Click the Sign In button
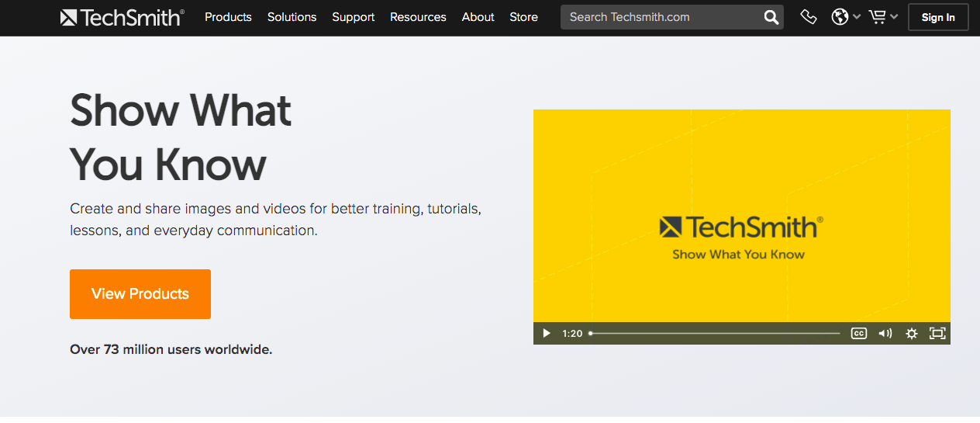The height and width of the screenshot is (423, 980). tap(938, 17)
